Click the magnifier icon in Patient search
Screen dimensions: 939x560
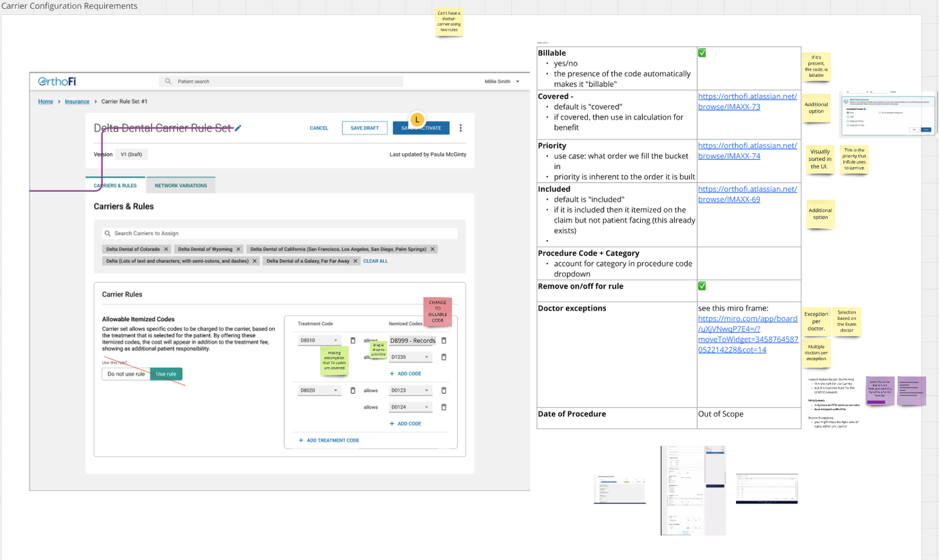[168, 81]
